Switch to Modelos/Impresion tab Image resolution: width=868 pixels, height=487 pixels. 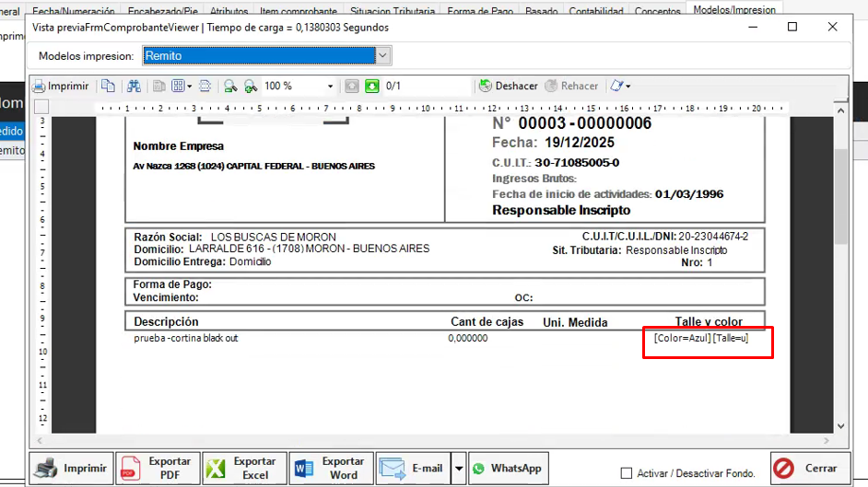coord(734,10)
